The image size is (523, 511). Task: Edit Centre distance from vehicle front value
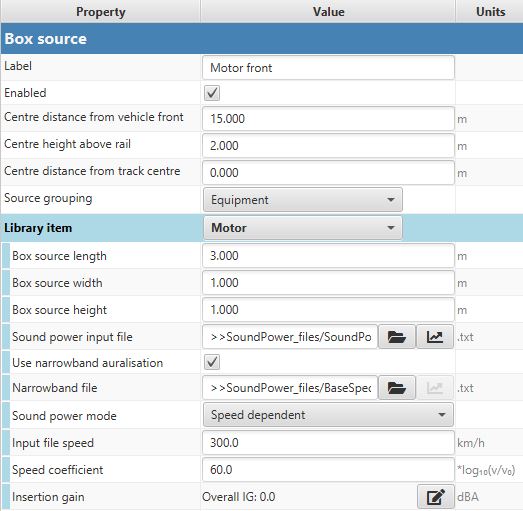pos(328,119)
